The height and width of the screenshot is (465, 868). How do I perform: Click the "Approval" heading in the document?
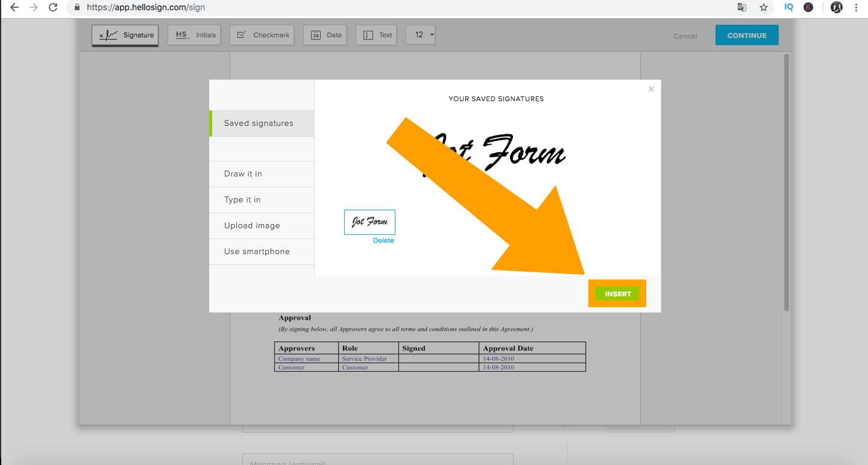pos(295,318)
